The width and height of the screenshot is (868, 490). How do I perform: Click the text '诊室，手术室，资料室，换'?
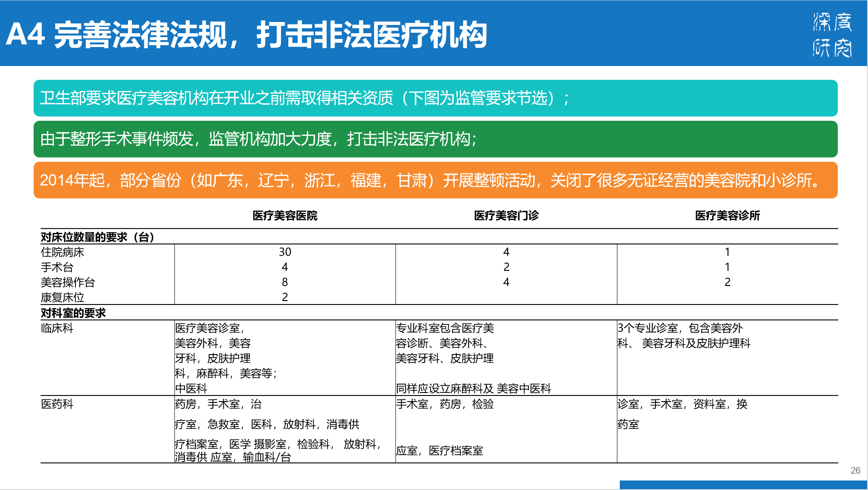click(x=682, y=404)
